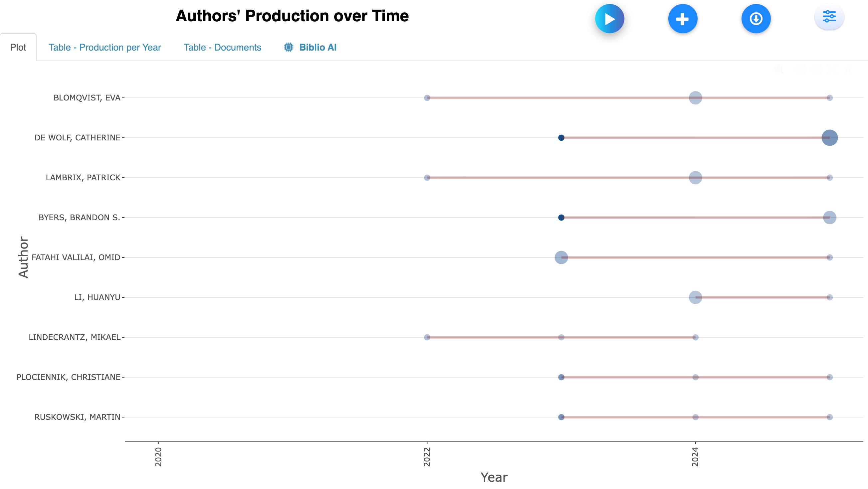This screenshot has height=489, width=868.
Task: Click Byers Brandon S. dark starting dot
Action: (561, 218)
